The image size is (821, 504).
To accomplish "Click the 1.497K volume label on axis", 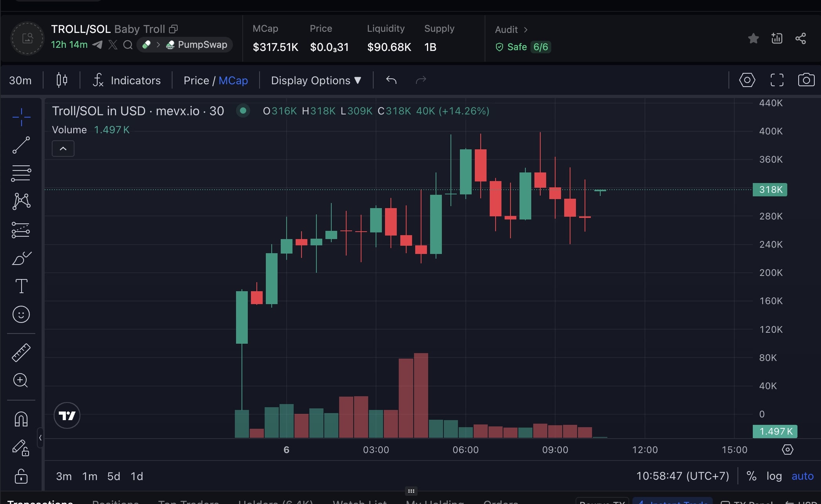I will (775, 431).
